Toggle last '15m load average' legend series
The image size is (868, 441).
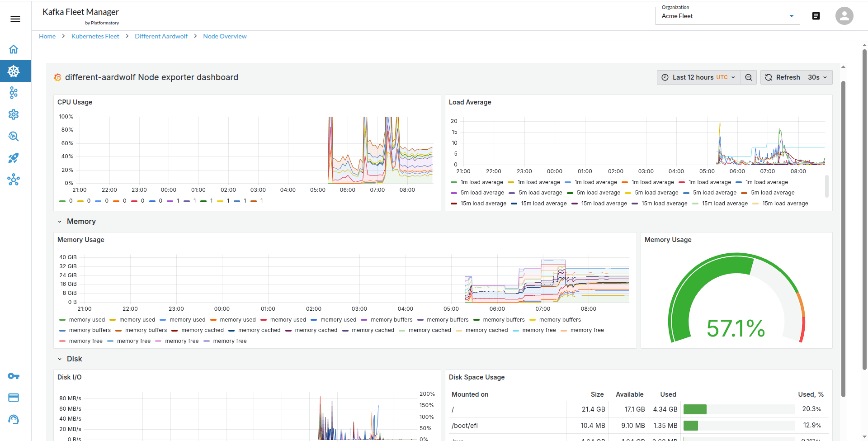[780, 204]
